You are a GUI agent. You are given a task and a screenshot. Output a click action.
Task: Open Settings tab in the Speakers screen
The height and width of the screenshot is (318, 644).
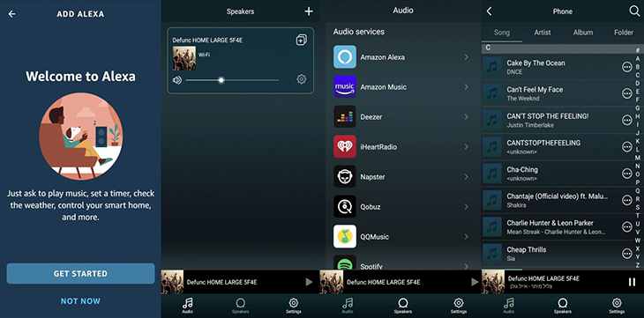pos(293,306)
